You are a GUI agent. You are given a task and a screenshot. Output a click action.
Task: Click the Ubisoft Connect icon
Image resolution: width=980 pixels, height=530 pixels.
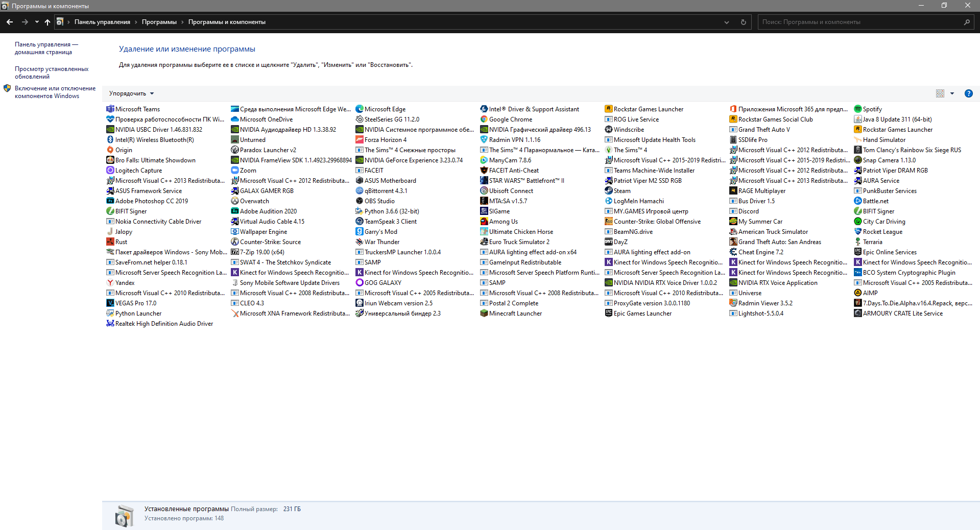[484, 190]
